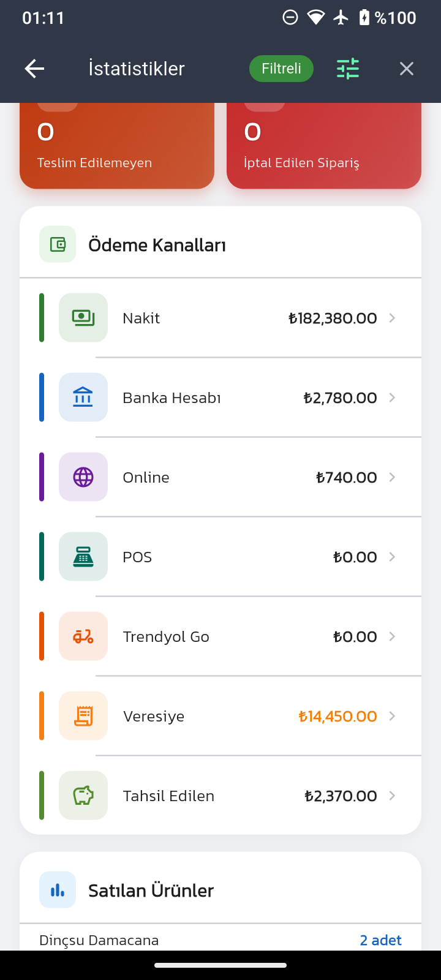Tap the 2 adet link
Screen dimensions: 441x980
[x=380, y=940]
